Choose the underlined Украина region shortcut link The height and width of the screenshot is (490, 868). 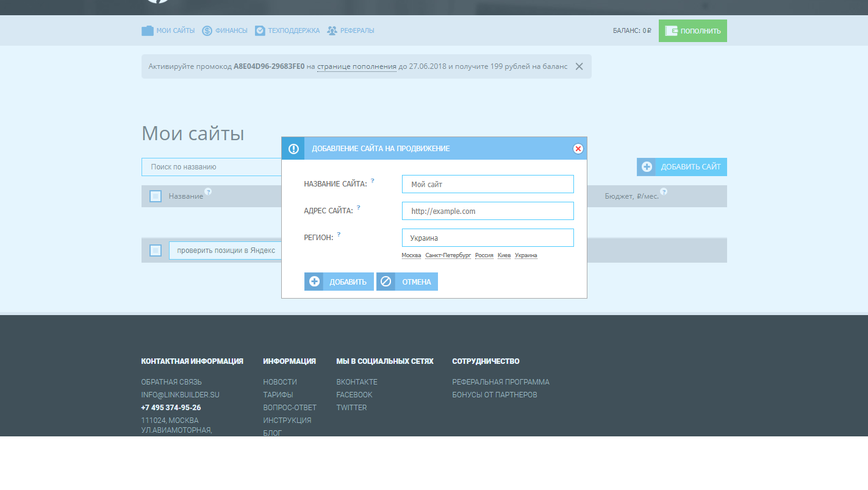[x=526, y=255]
